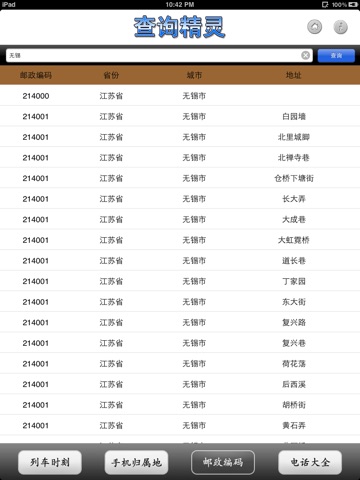The image size is (360, 480).
Task: Tap the battery indicator in status bar
Action: click(x=353, y=5)
